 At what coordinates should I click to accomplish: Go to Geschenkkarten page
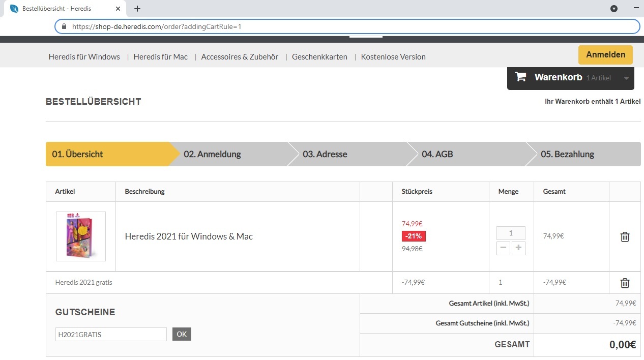click(319, 56)
